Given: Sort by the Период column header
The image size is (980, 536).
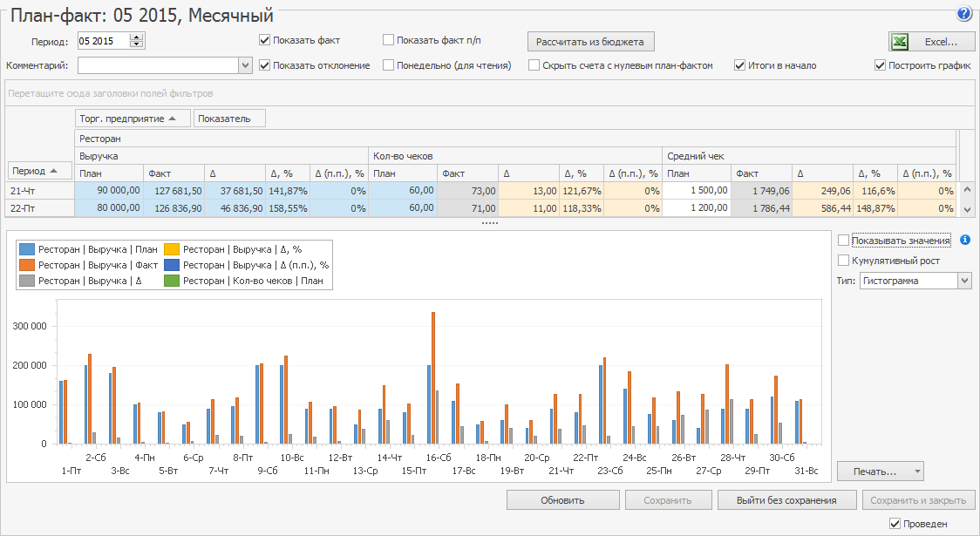Looking at the screenshot, I should [38, 170].
